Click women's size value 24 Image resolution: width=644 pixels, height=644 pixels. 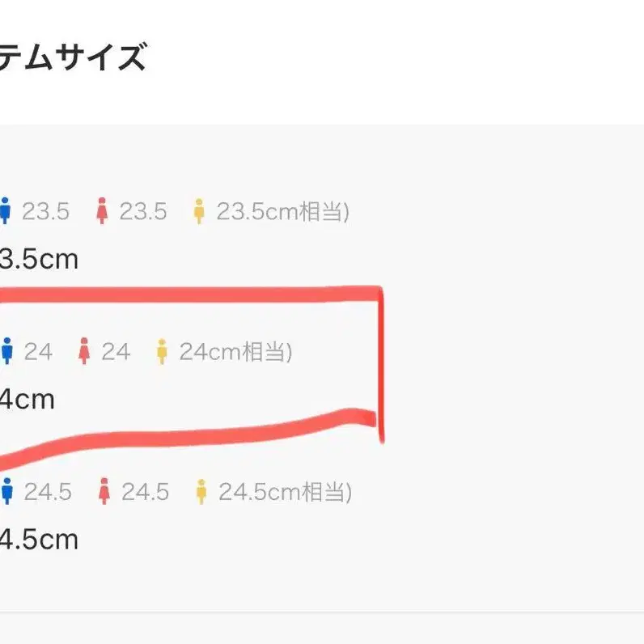[116, 352]
